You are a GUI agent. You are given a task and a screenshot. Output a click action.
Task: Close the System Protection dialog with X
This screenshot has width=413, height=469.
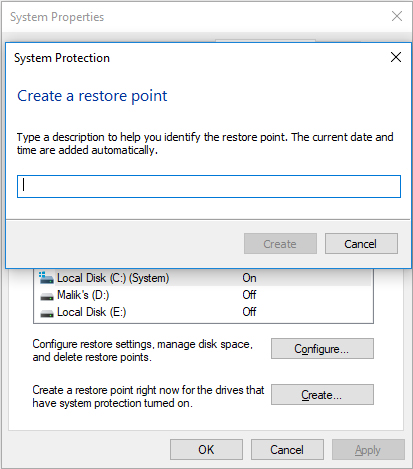point(396,57)
